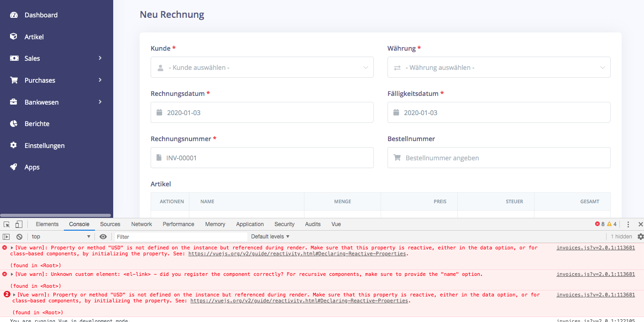This screenshot has height=322, width=644.
Task: Expand the Sales sidebar menu
Action: pos(32,58)
